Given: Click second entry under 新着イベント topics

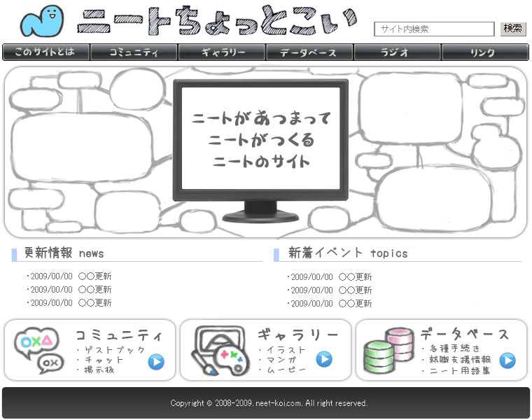Looking at the screenshot, I should tap(330, 290).
